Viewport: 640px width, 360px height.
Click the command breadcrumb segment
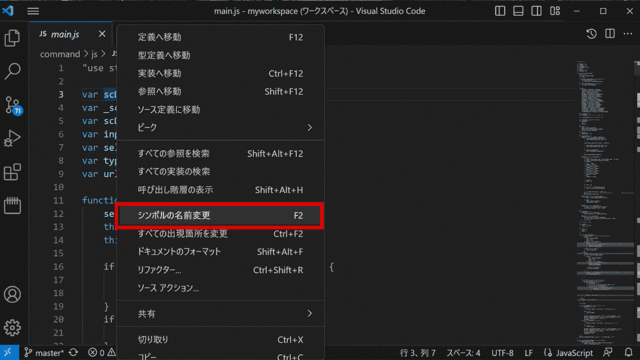(60, 54)
